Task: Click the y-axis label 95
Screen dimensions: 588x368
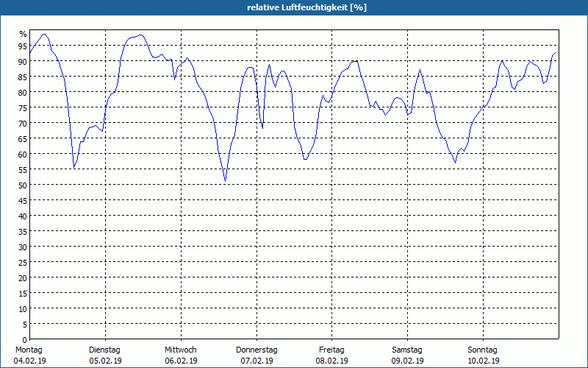Action: [23, 46]
